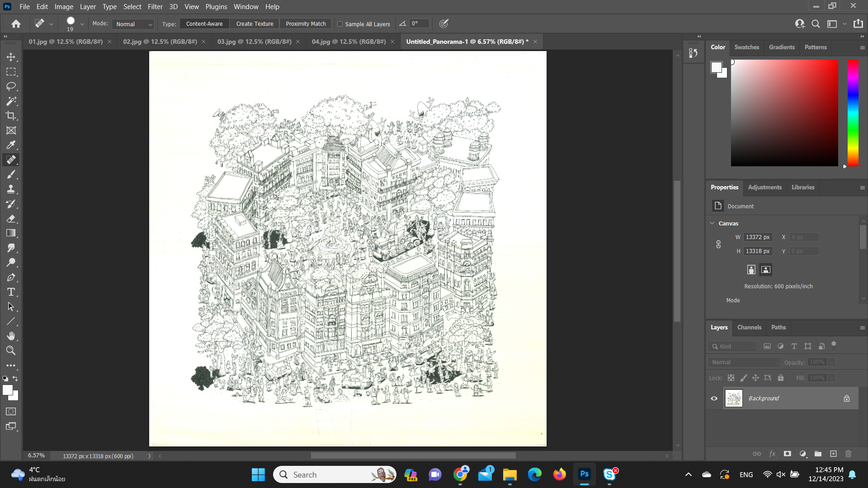Select the Zoom tool
868x488 pixels.
tap(11, 351)
